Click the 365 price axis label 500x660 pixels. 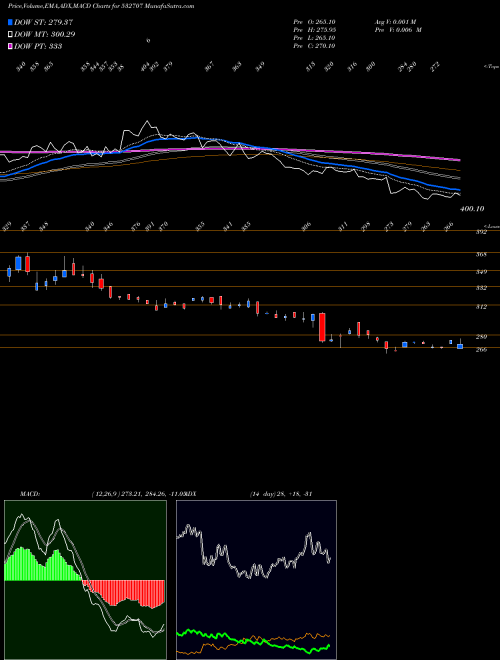pos(481,254)
